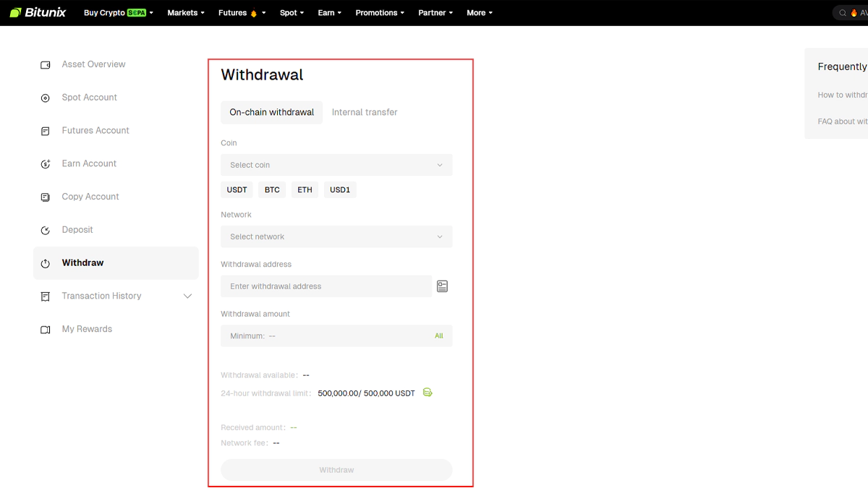Open the Markets menu
868x488 pixels.
pyautogui.click(x=185, y=13)
